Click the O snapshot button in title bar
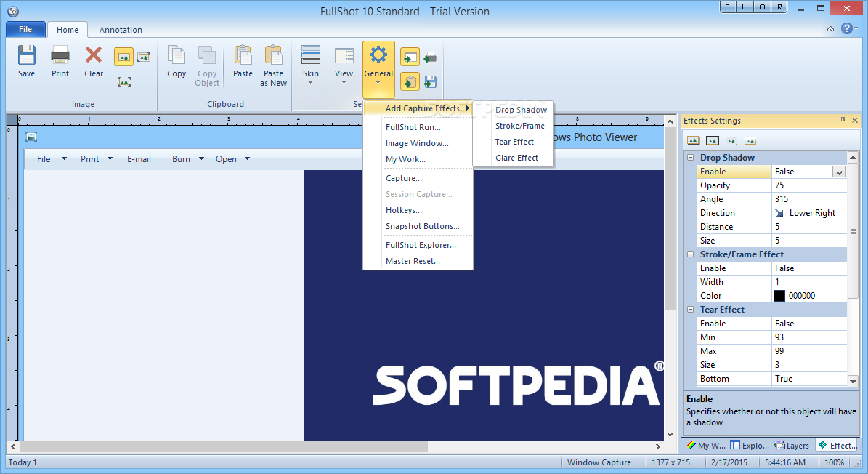The width and height of the screenshot is (868, 474). (762, 7)
